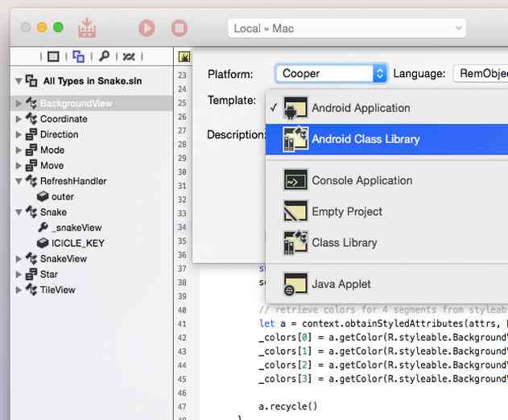Viewport: 508px width, 420px height.
Task: Click the Class Library template icon
Action: 295,243
